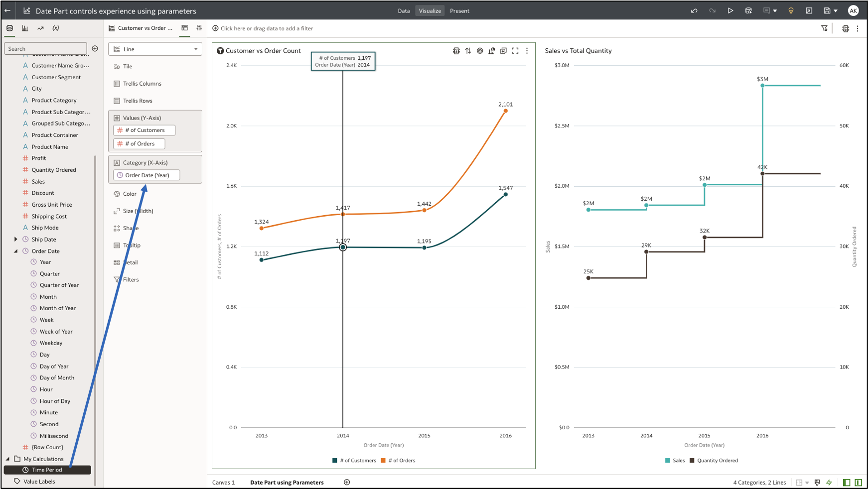Open the filter icon at the top right
Image resolution: width=868 pixels, height=490 pixels.
(825, 28)
